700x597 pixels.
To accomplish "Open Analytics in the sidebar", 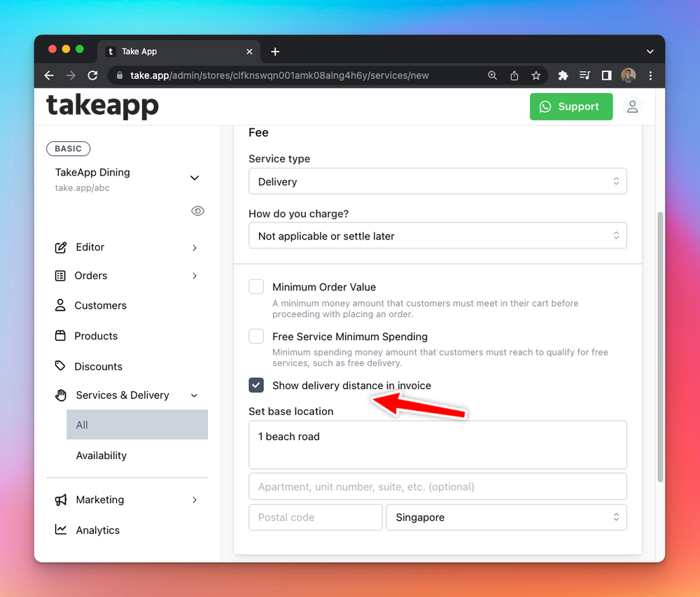I will click(98, 530).
